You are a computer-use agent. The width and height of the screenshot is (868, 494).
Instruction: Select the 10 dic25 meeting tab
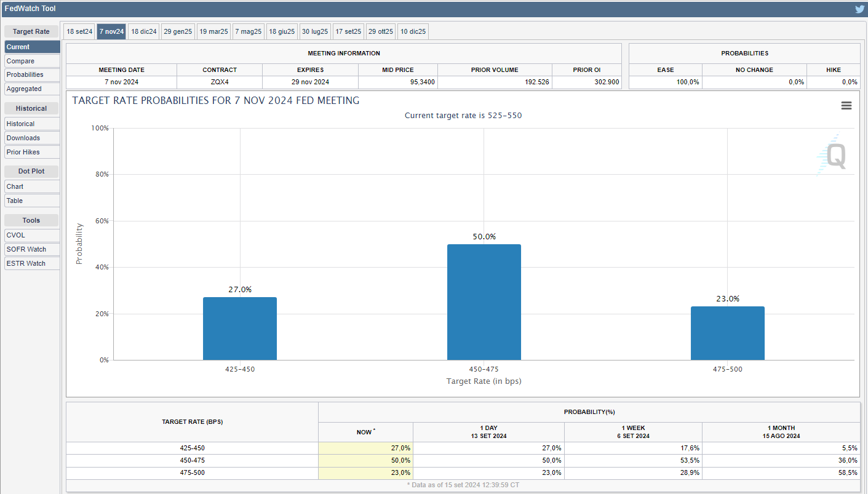tap(413, 31)
